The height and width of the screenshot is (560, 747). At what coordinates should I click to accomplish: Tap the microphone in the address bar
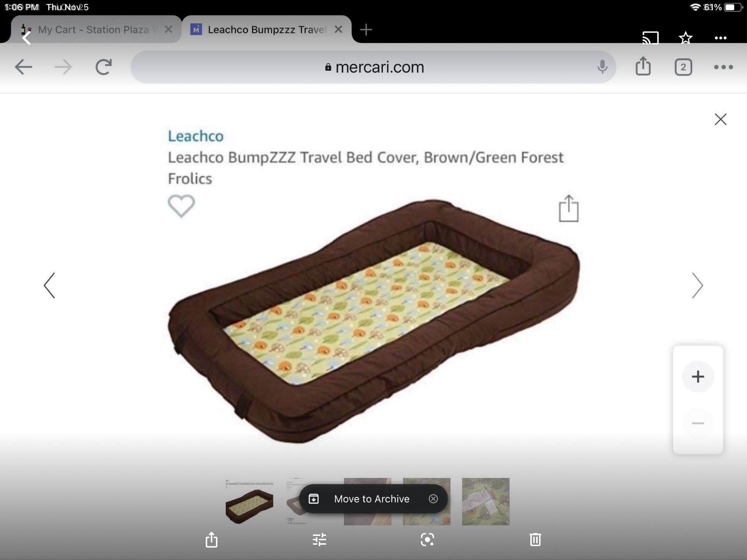click(x=602, y=67)
